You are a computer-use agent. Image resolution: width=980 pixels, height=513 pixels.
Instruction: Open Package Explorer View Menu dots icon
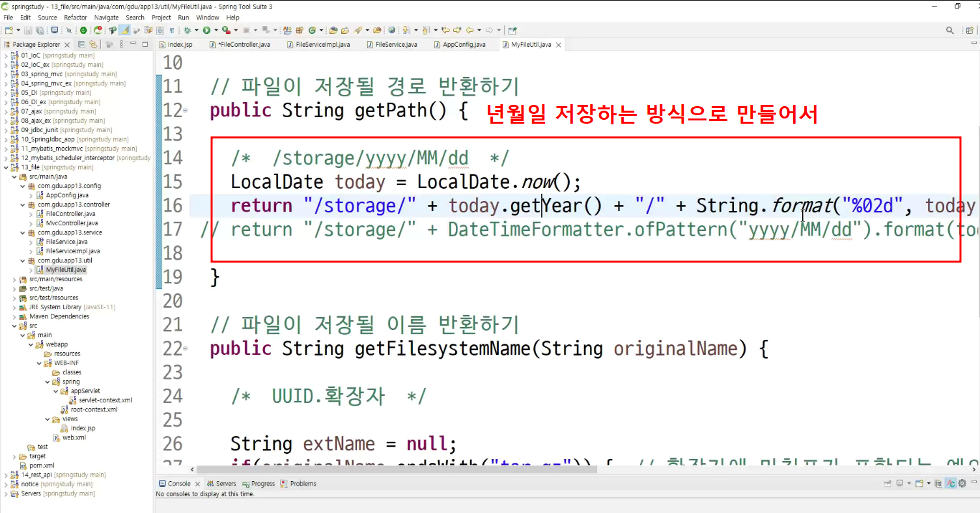point(122,44)
